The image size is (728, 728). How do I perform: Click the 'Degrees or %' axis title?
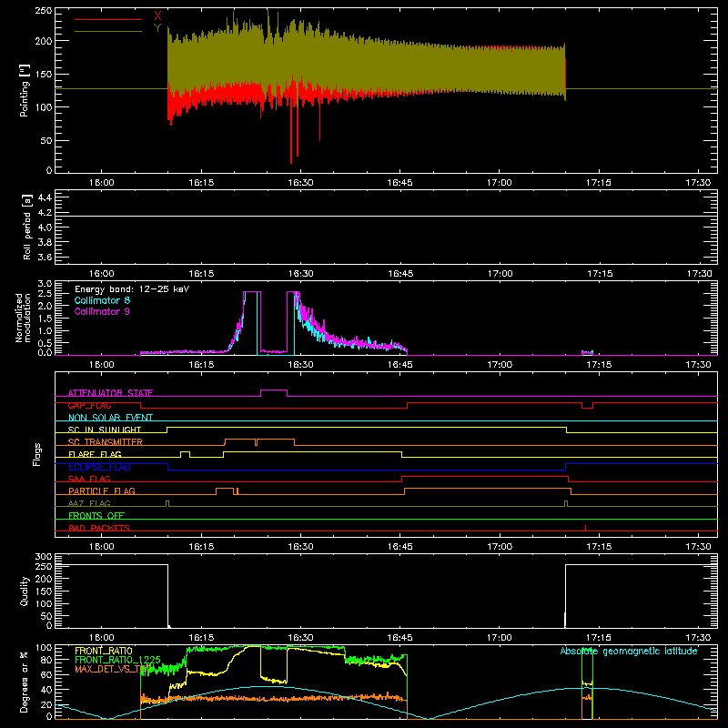(x=25, y=682)
